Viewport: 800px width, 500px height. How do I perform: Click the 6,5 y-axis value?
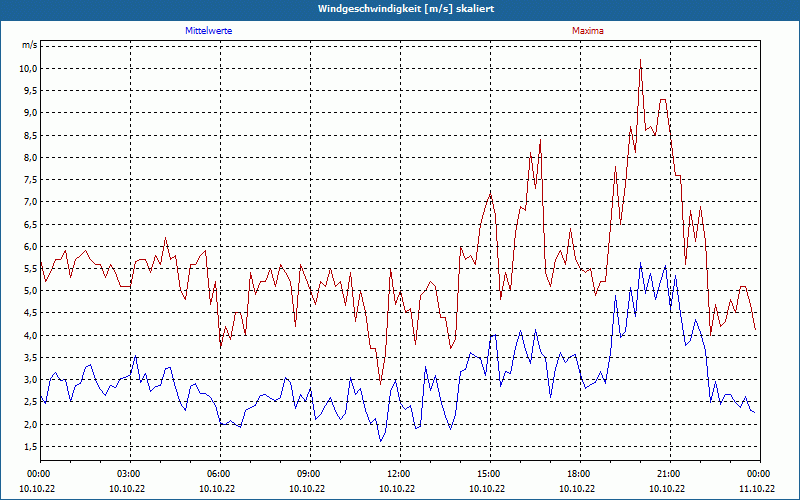click(30, 224)
